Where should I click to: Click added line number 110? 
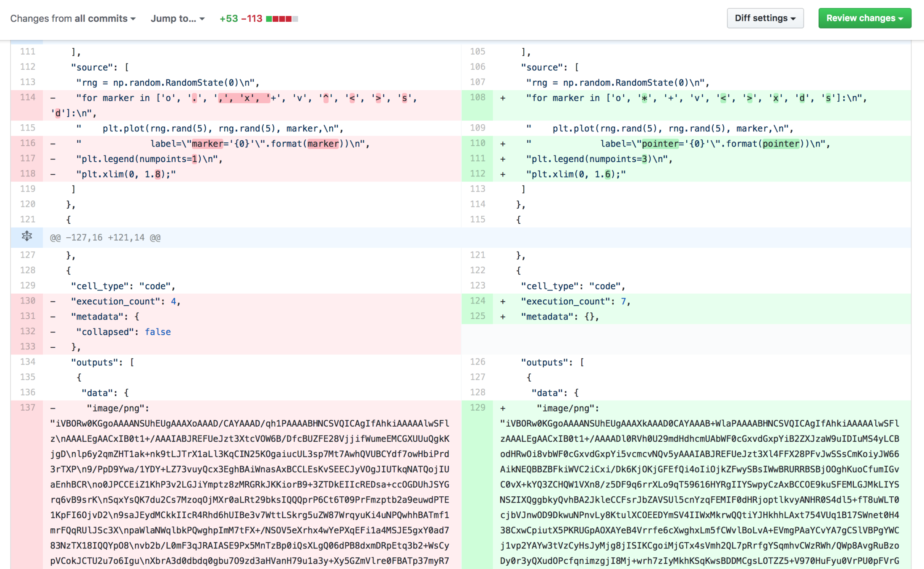(x=478, y=143)
